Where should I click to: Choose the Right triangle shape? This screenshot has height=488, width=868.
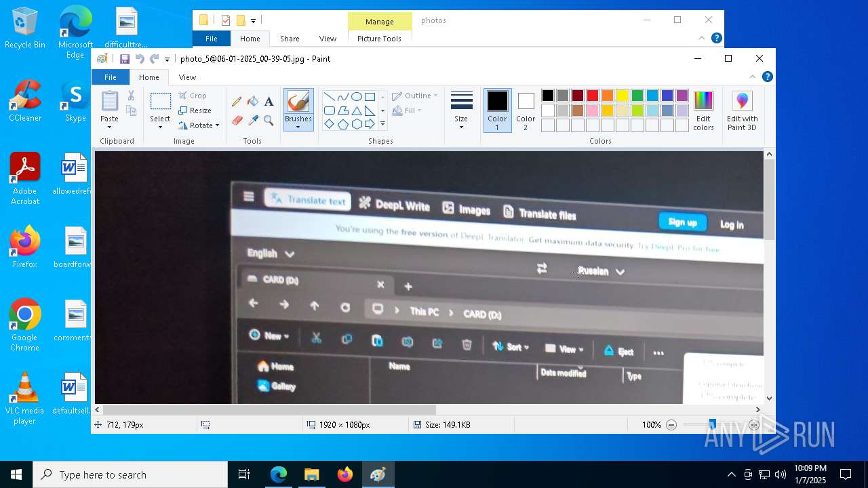point(370,110)
